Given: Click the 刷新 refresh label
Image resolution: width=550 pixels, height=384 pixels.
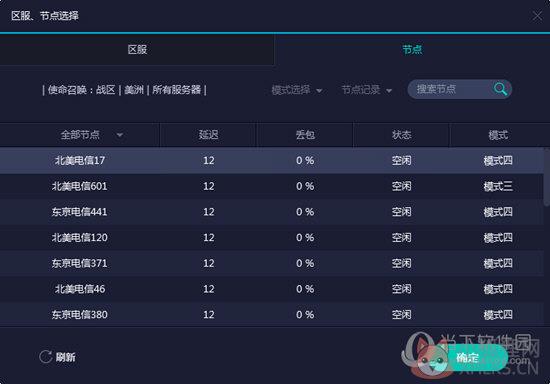Looking at the screenshot, I should (x=66, y=357).
